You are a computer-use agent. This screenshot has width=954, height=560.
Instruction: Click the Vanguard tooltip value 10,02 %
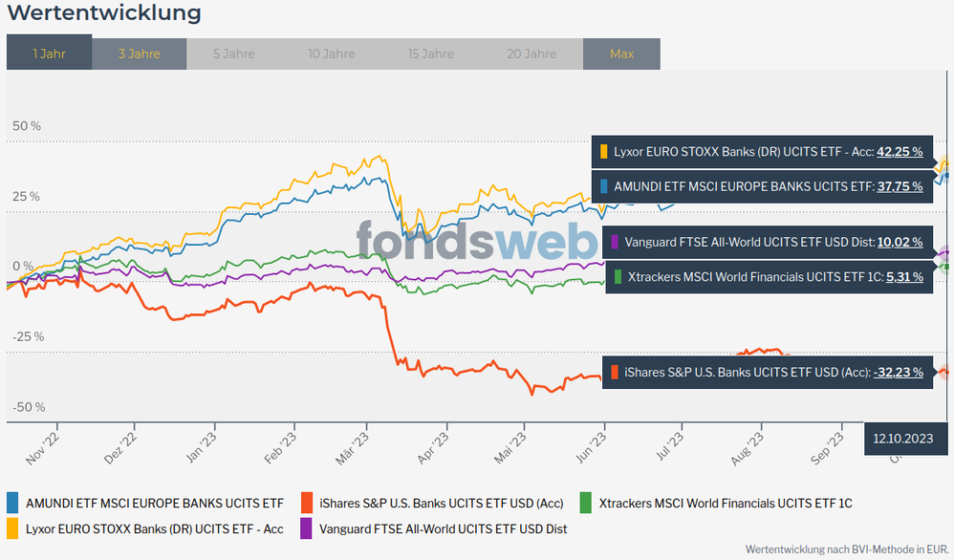click(x=900, y=242)
